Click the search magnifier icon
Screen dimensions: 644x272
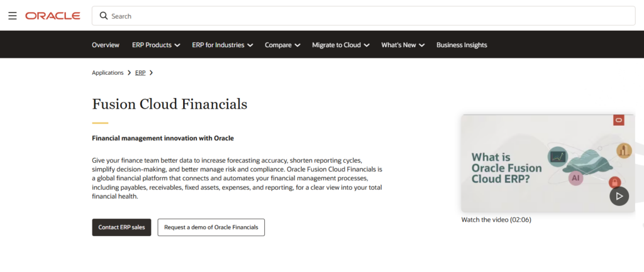(x=104, y=16)
